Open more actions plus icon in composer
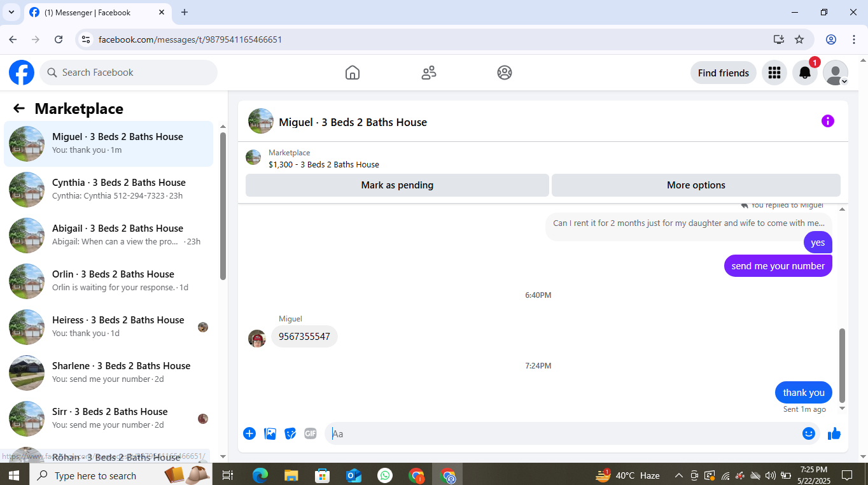 249,433
